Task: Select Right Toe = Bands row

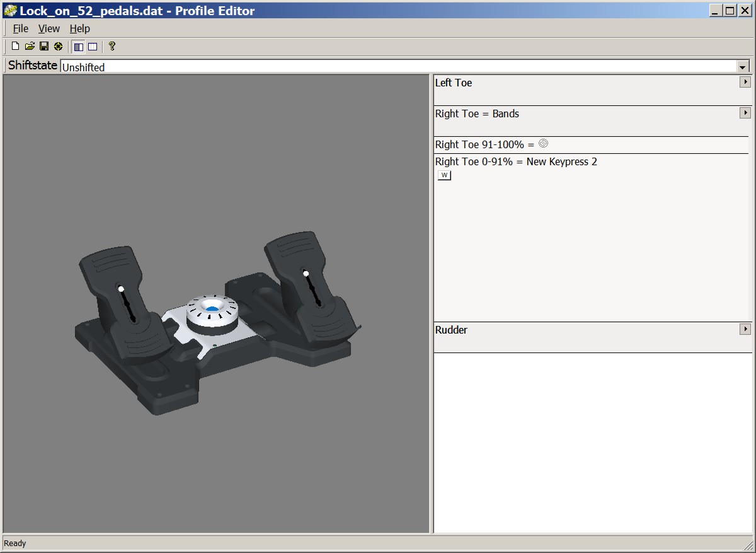Action: coord(592,121)
